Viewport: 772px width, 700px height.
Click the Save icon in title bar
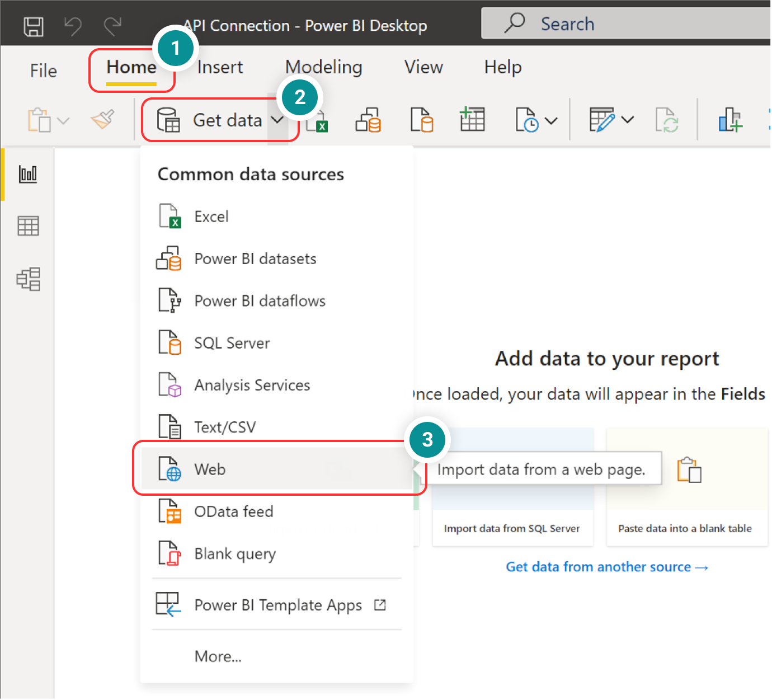(34, 26)
